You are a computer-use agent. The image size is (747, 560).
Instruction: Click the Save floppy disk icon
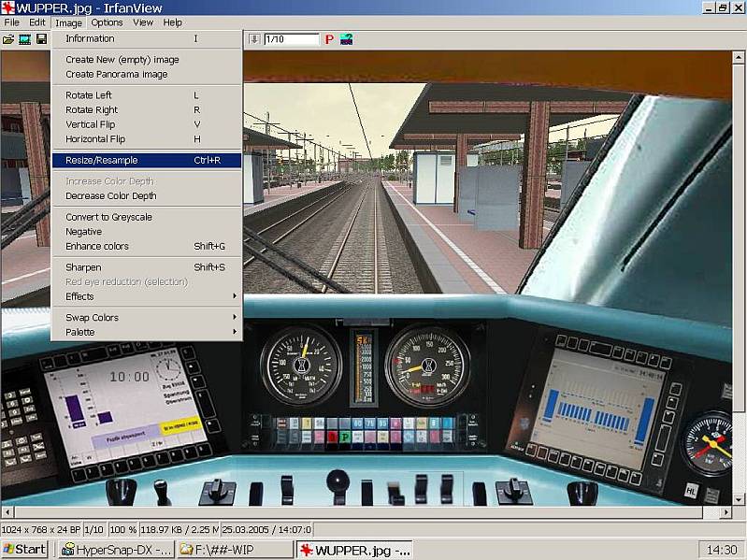(x=41, y=39)
